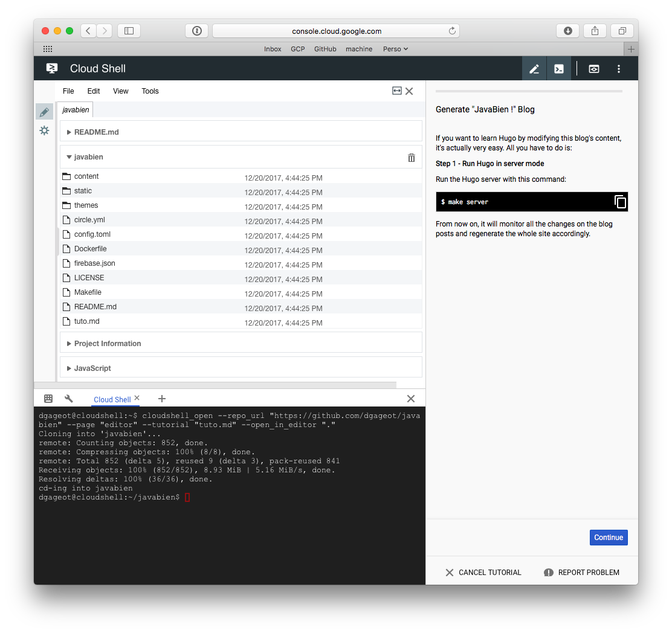The width and height of the screenshot is (672, 633).
Task: Expand the README.md section
Action: (241, 132)
